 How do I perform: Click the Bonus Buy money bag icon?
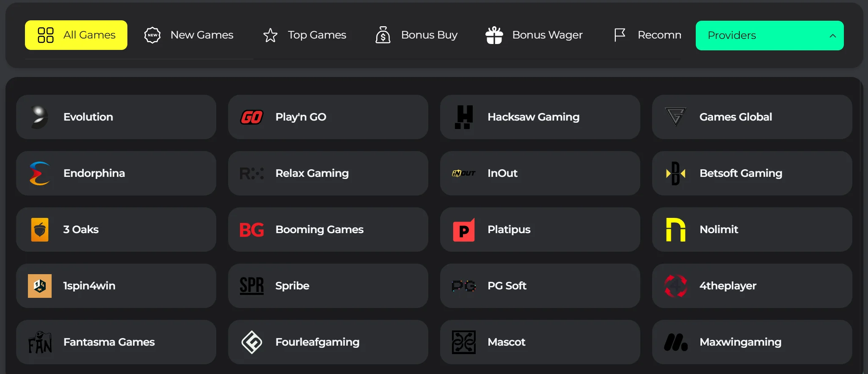click(x=383, y=35)
